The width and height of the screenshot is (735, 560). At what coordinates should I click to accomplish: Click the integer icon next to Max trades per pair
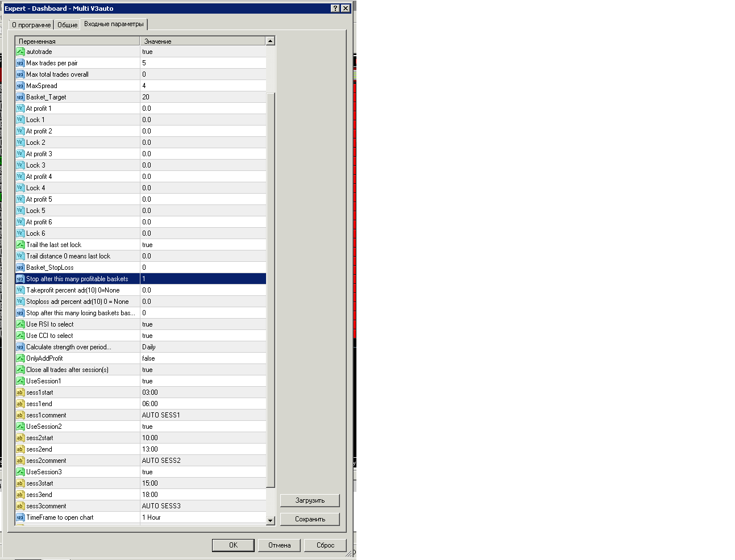coord(20,63)
